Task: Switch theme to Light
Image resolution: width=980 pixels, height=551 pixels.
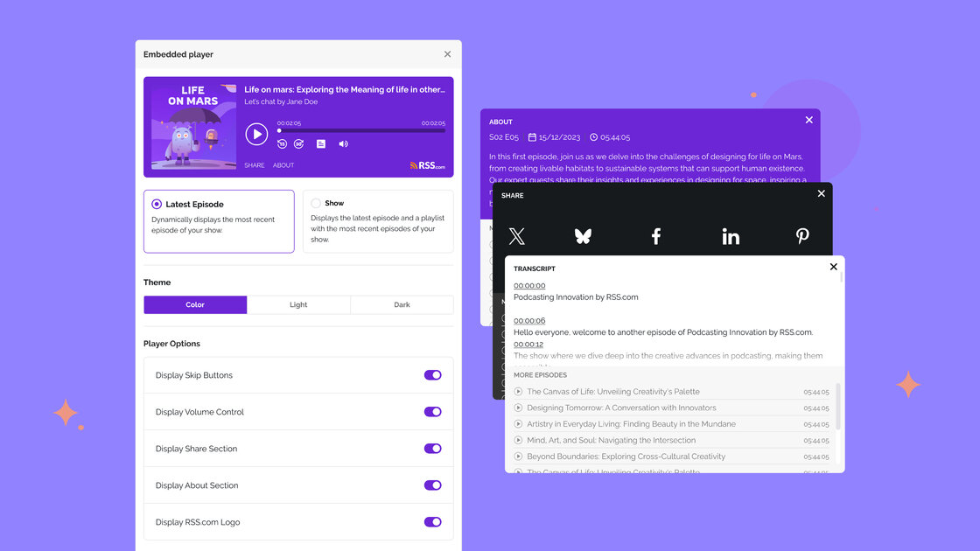Action: pos(298,305)
